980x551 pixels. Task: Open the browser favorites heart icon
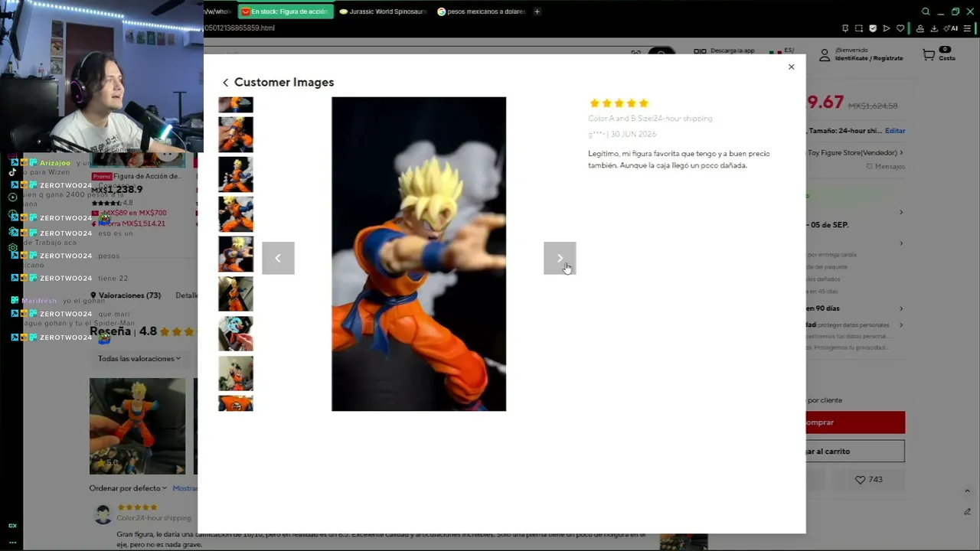[900, 28]
